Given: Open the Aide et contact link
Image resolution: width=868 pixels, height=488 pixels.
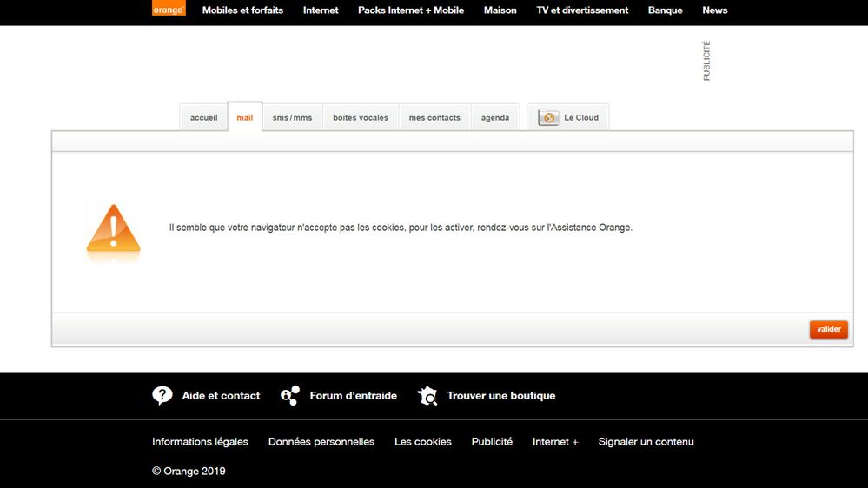Looking at the screenshot, I should click(221, 396).
